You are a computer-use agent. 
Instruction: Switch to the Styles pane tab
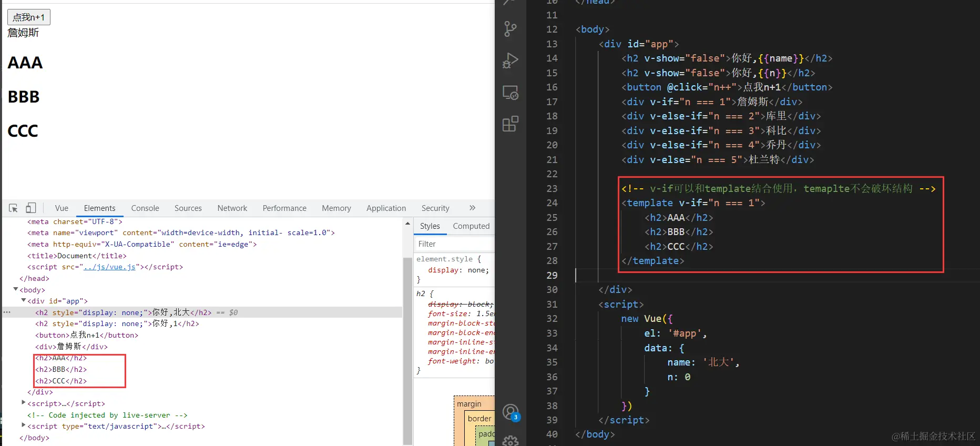click(x=430, y=226)
